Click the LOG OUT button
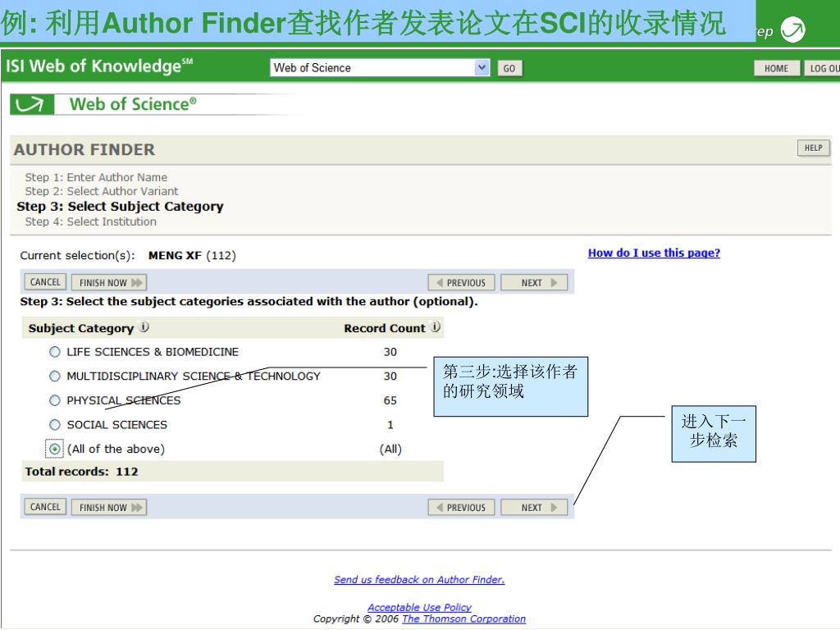840x630 pixels. click(x=823, y=68)
